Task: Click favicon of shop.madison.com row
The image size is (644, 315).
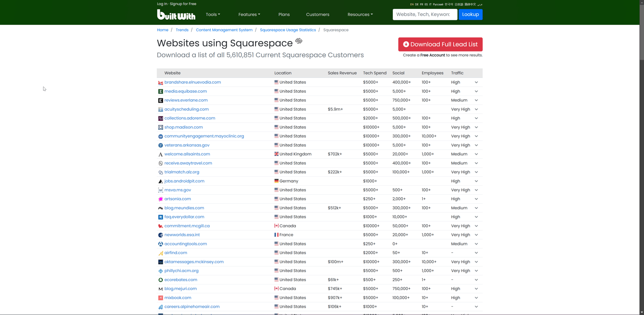Action: pyautogui.click(x=161, y=127)
